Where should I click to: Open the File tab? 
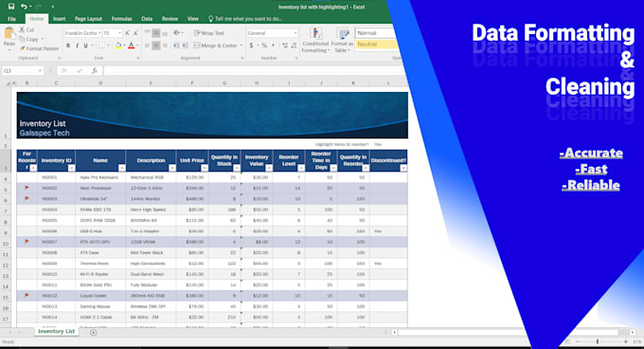[12, 19]
